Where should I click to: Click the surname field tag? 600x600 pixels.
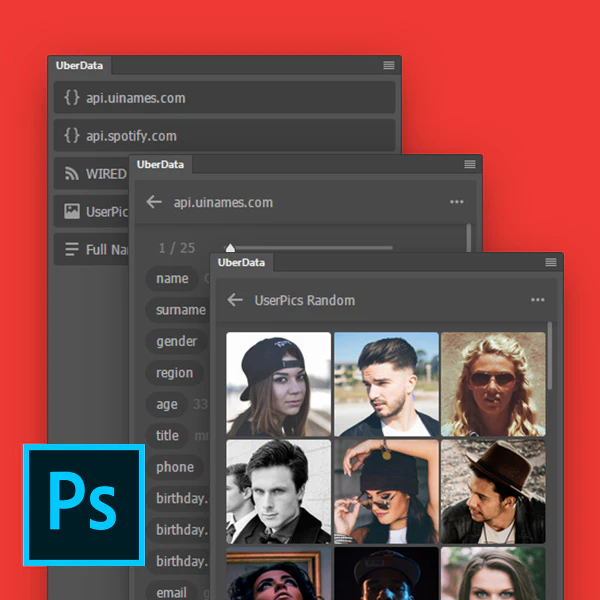(x=178, y=310)
